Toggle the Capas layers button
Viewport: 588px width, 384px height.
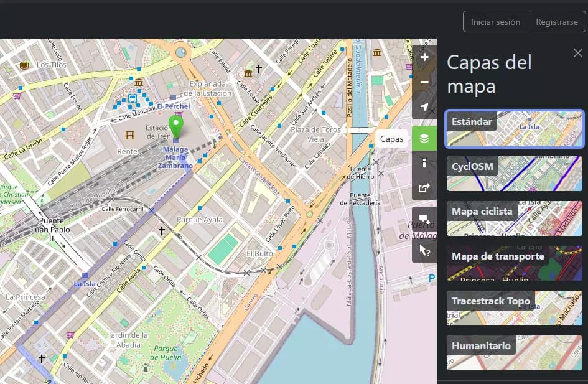[x=424, y=138]
